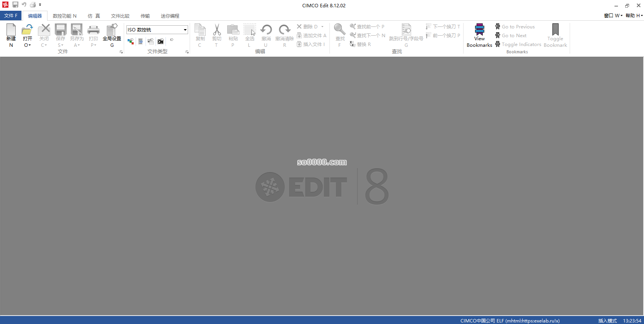
Task: Click the 全选 select all icon
Action: coord(249,30)
